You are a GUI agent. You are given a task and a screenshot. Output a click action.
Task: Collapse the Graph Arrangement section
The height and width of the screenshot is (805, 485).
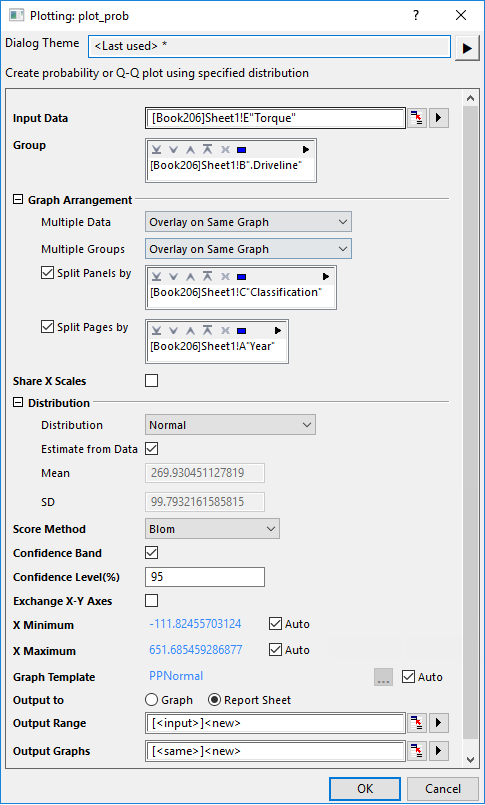pos(18,200)
